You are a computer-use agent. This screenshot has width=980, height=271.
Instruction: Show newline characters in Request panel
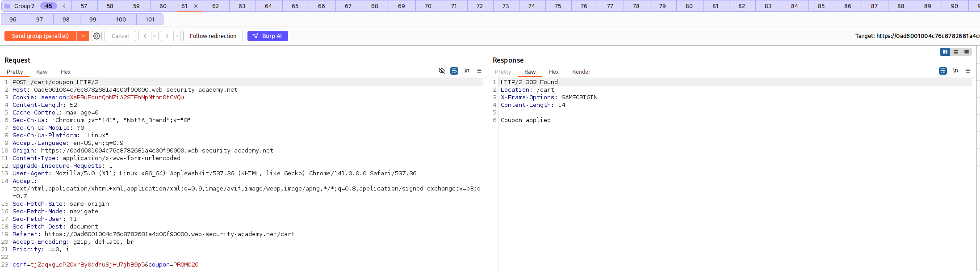pos(467,71)
